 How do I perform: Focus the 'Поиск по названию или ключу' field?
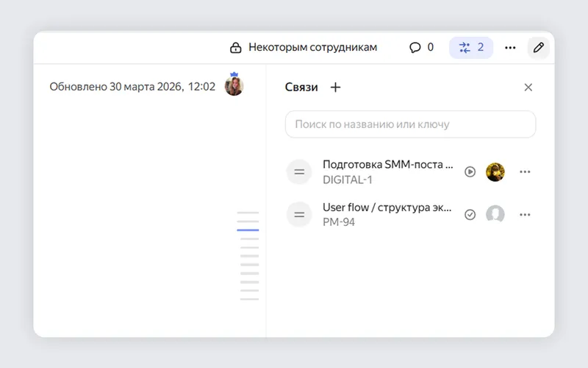(x=410, y=124)
